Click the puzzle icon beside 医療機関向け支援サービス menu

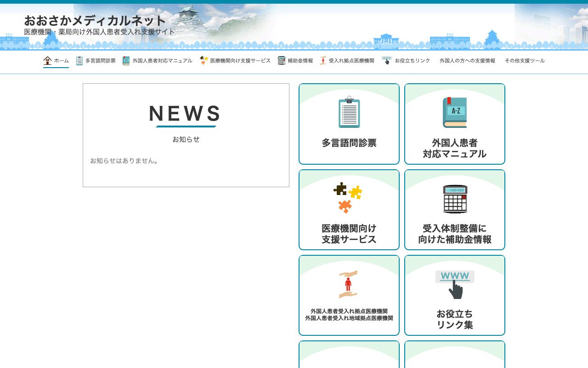(203, 60)
